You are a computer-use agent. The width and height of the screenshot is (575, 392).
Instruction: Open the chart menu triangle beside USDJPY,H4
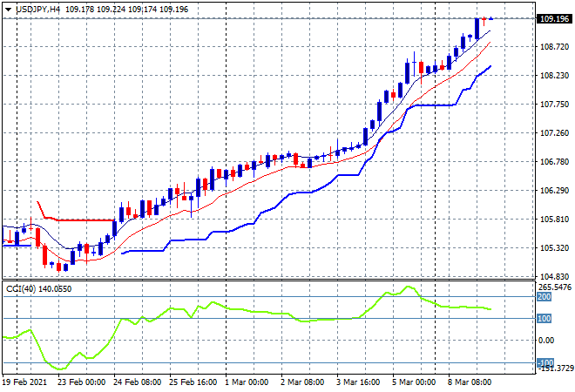point(8,10)
